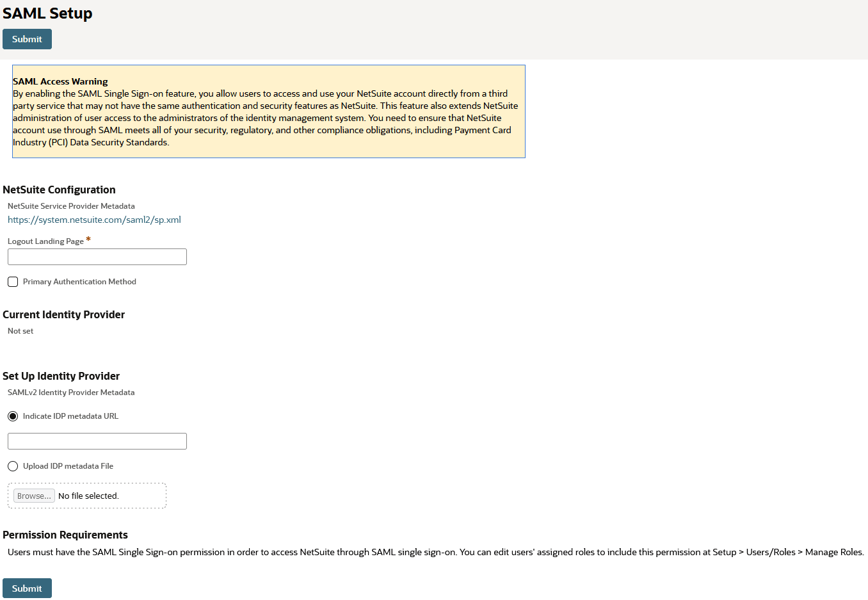Select Upload IDP metadata File radio
Viewport: 868px width, 600px height.
pyautogui.click(x=13, y=466)
